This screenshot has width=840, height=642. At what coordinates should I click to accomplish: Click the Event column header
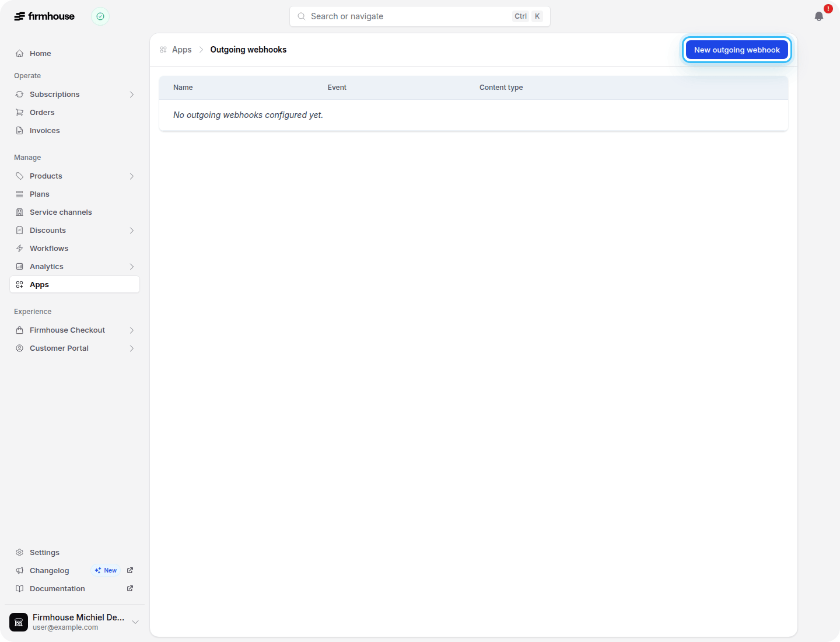[x=337, y=88]
